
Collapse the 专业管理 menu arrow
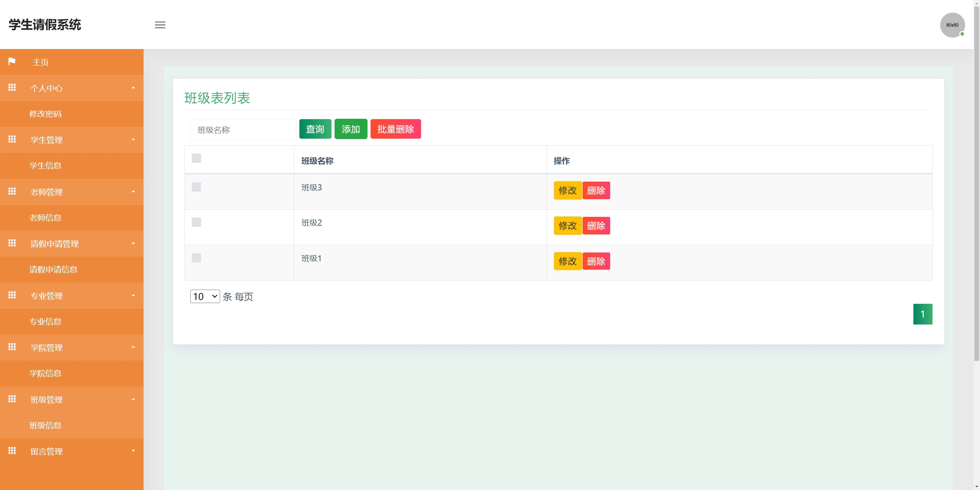point(133,295)
